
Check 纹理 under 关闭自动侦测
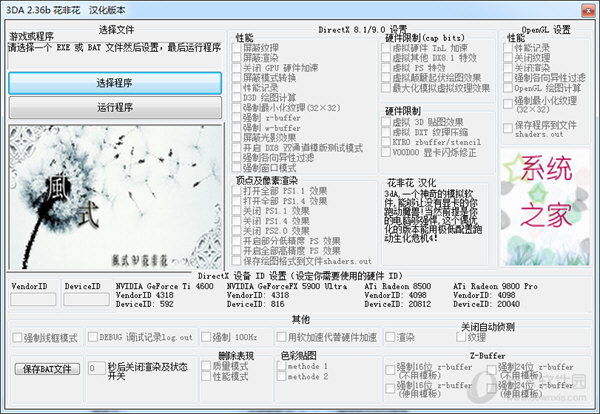461,337
